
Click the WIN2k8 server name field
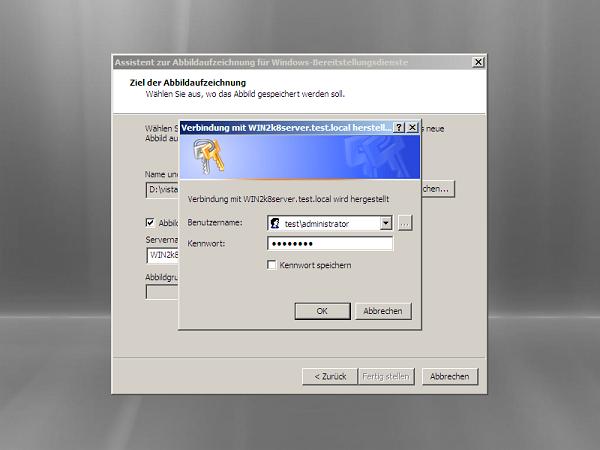coord(163,255)
